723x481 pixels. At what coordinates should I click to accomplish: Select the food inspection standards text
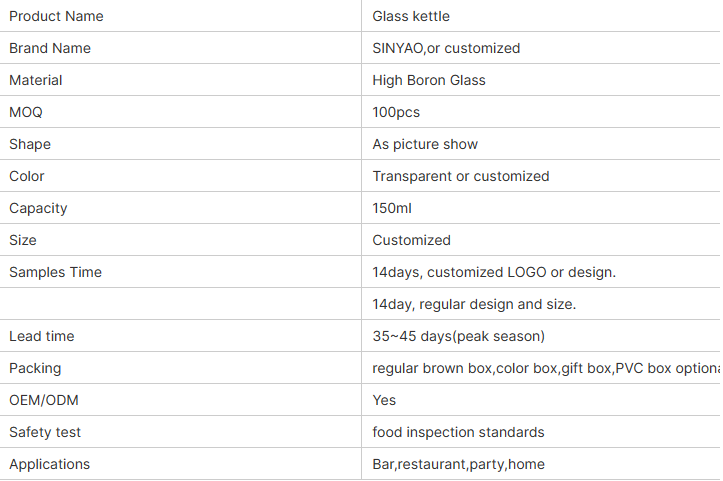458,432
